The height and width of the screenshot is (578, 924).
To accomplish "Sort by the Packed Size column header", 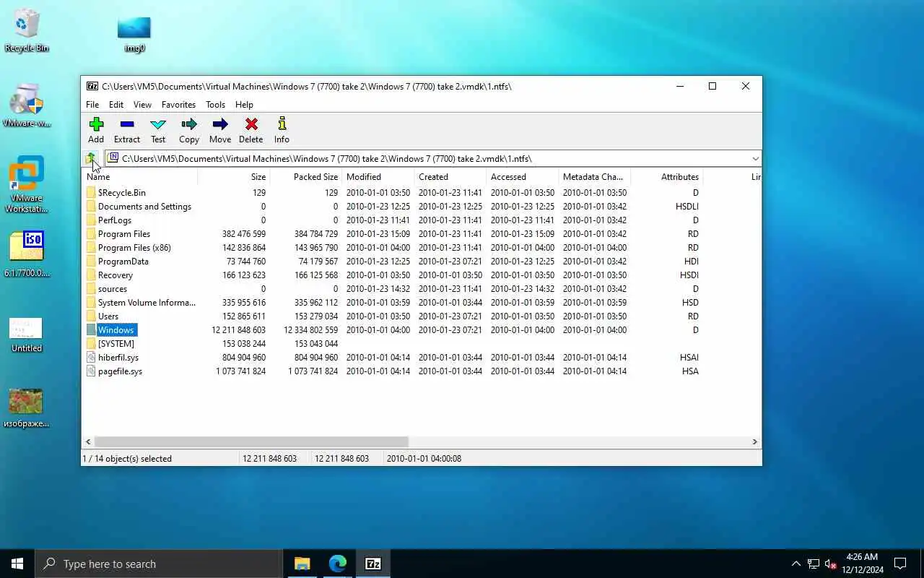I will (x=306, y=177).
